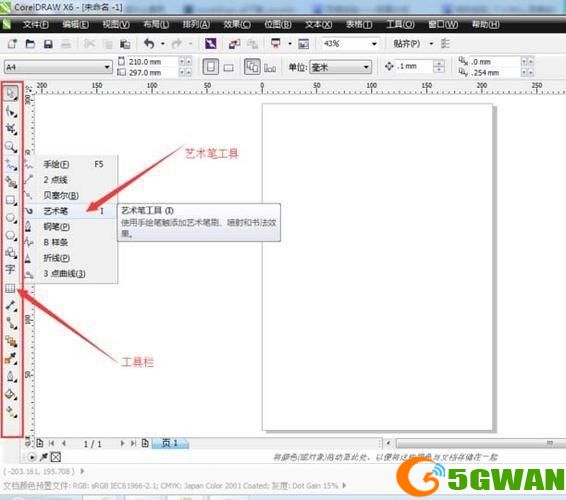This screenshot has height=500, width=566.
Task: Select the Interactive Fill tool
Action: [11, 412]
